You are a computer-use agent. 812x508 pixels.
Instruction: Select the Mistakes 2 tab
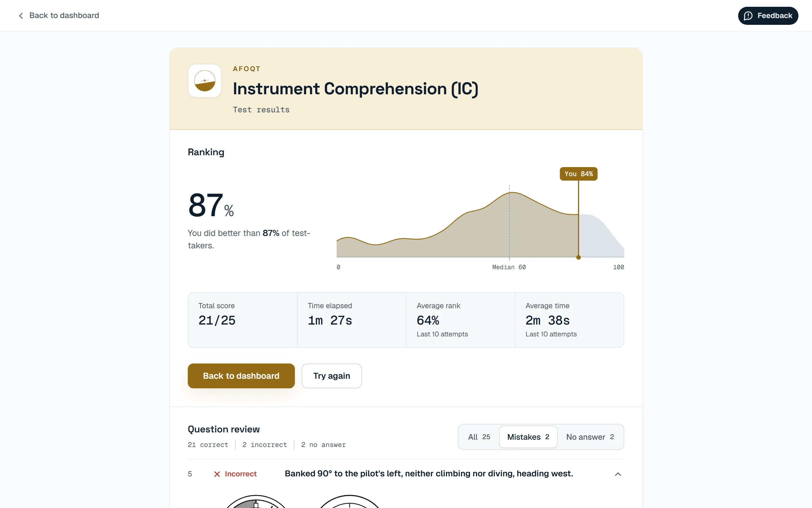click(528, 437)
